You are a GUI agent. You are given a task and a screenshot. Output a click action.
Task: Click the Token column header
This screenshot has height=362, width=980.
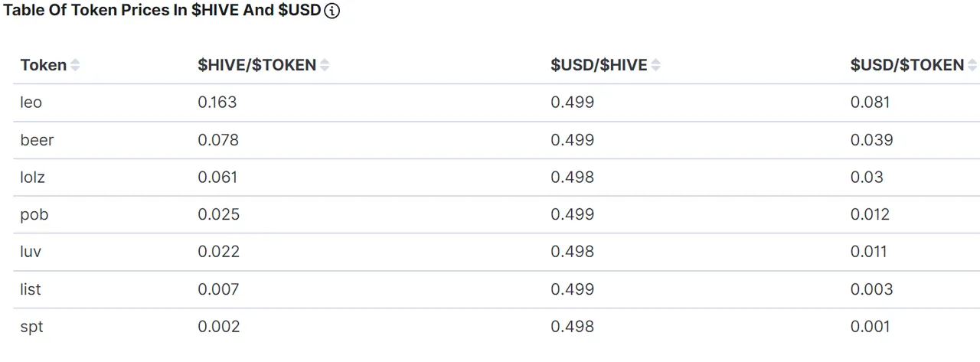coord(44,65)
